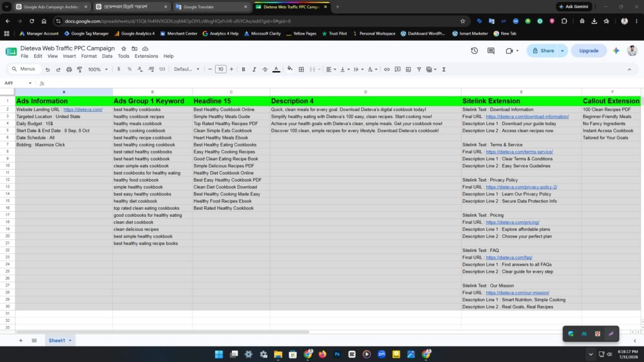This screenshot has height=362, width=644.
Task: Move document using folder icon
Action: click(x=135, y=48)
